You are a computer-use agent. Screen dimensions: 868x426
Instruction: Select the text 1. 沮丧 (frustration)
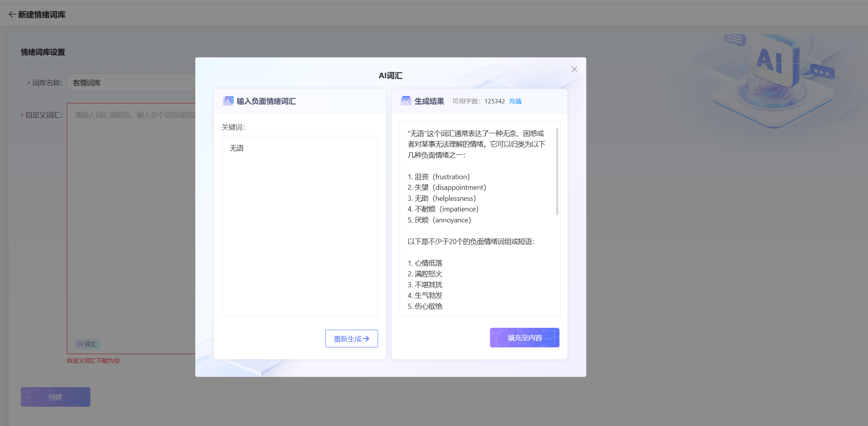439,177
